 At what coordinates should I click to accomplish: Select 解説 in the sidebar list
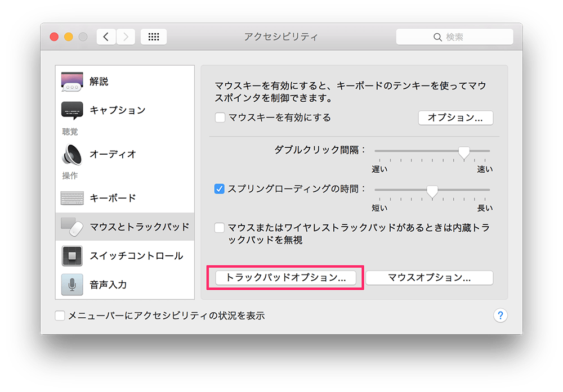[x=125, y=82]
